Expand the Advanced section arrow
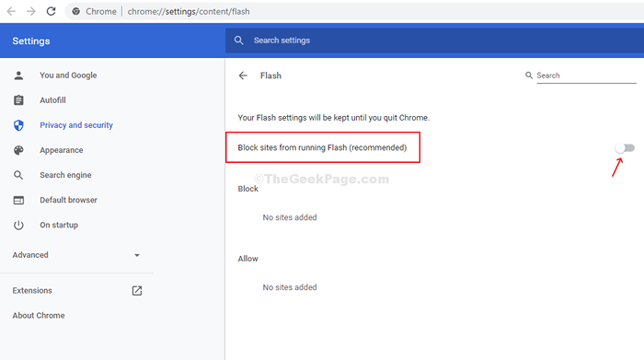The image size is (644, 360). 137,255
